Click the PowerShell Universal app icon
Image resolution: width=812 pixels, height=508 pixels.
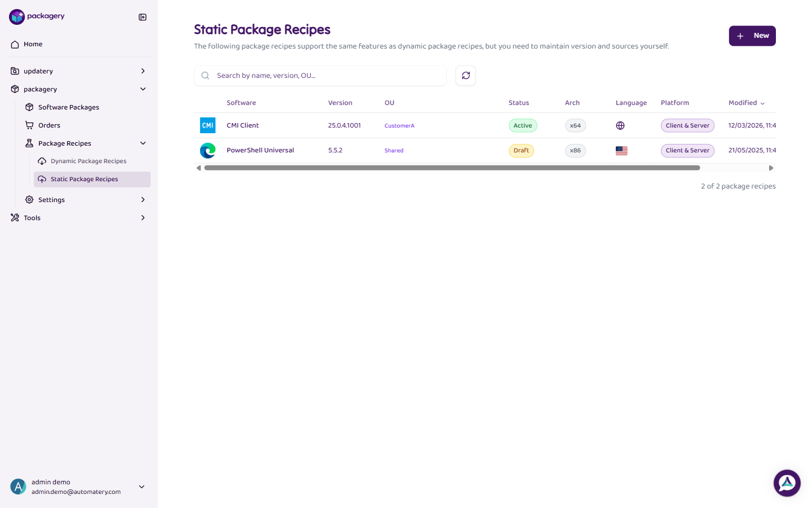(x=208, y=150)
